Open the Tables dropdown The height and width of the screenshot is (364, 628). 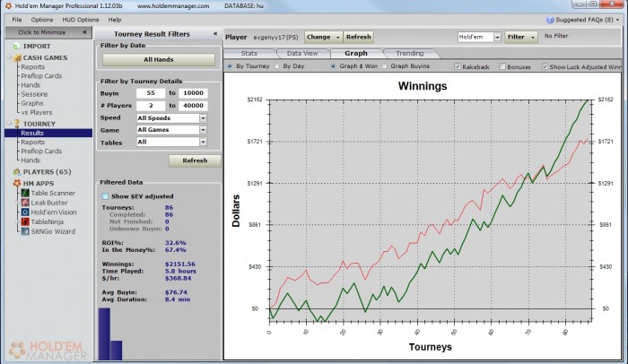click(203, 142)
